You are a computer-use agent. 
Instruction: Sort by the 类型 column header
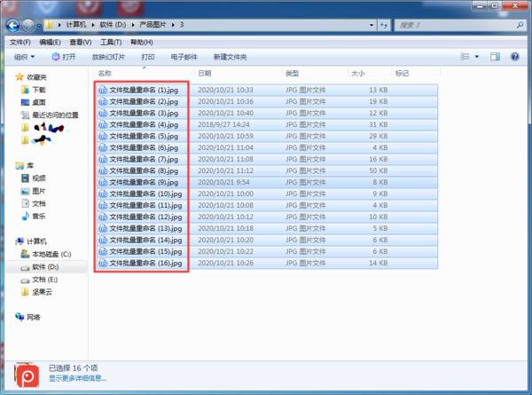[x=292, y=74]
